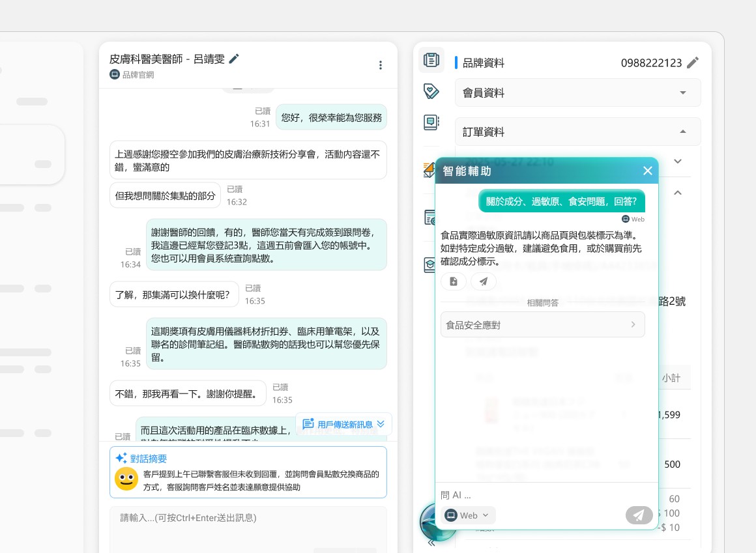Click the 用戶傳送新訊息 chat icon

[x=308, y=424]
